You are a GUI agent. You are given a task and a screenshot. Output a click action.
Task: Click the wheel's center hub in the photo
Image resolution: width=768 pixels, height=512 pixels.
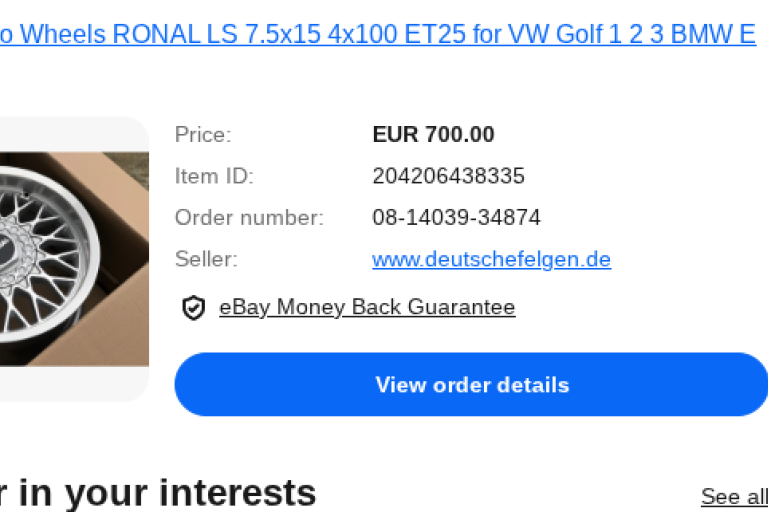(7, 250)
